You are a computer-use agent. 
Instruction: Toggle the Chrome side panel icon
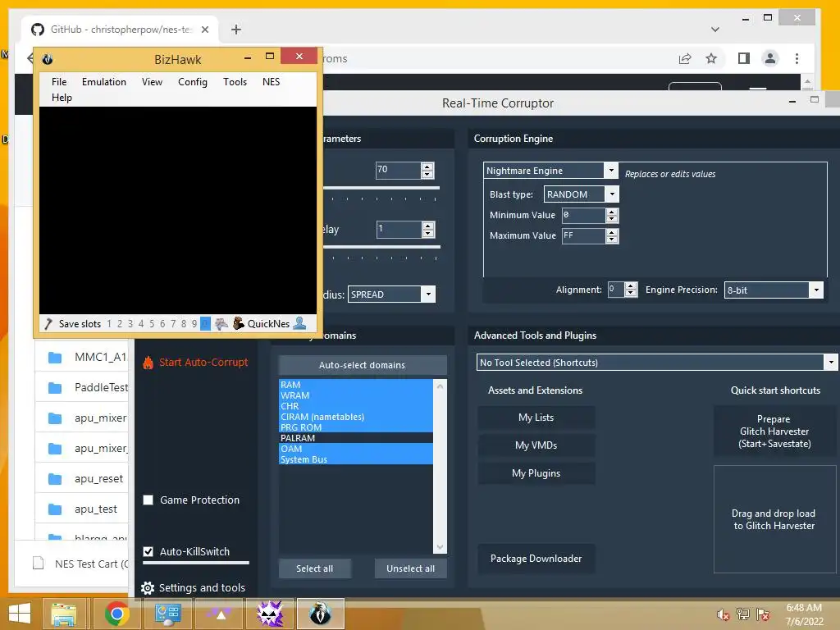743,58
